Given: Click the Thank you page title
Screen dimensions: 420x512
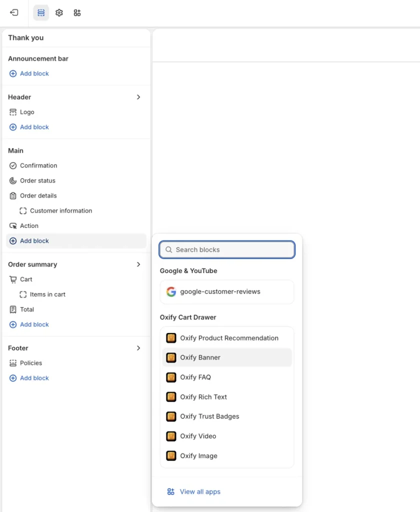Looking at the screenshot, I should tap(26, 38).
